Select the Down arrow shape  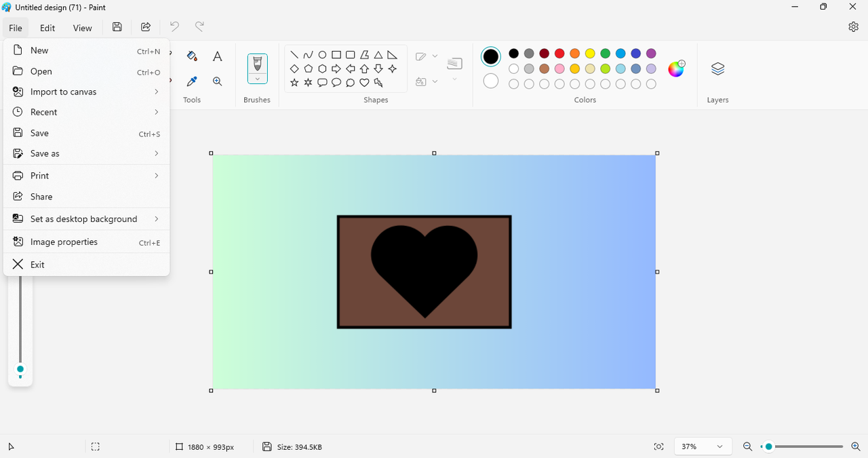coord(378,69)
